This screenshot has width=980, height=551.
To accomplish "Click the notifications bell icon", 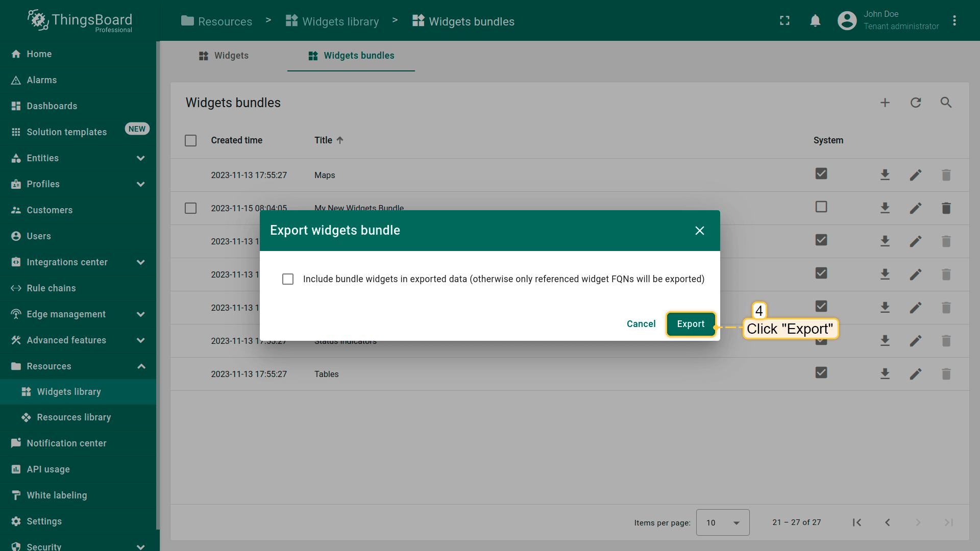I will [815, 21].
